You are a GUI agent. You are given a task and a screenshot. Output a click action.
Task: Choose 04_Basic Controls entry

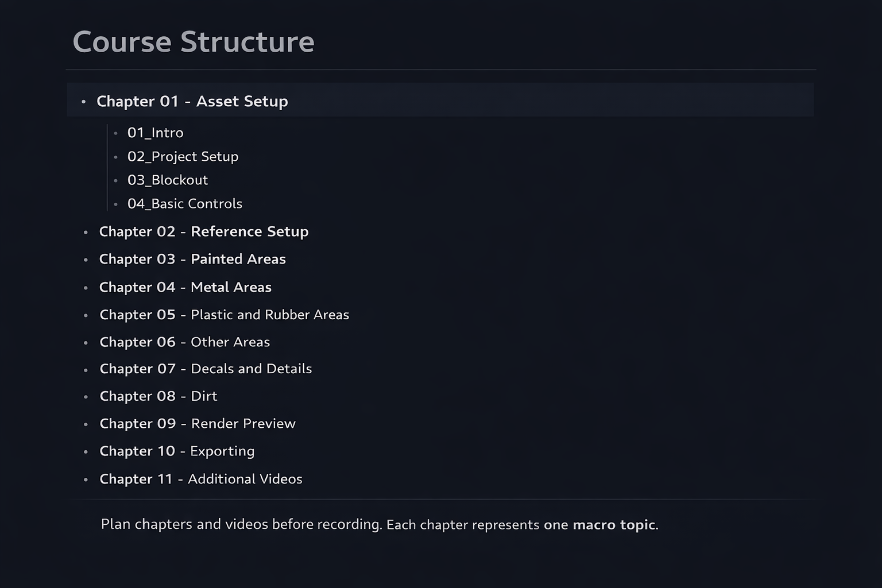pos(184,203)
